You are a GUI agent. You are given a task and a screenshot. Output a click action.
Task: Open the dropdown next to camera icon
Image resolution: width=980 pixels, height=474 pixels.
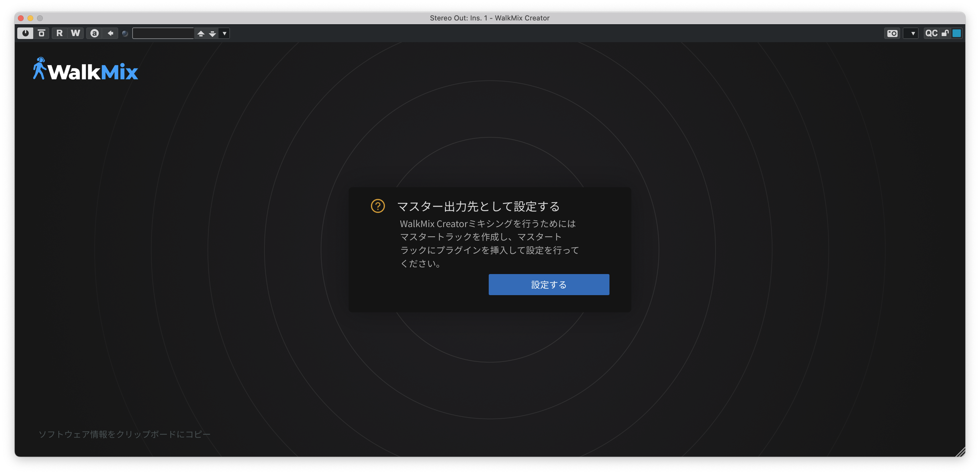pos(912,34)
